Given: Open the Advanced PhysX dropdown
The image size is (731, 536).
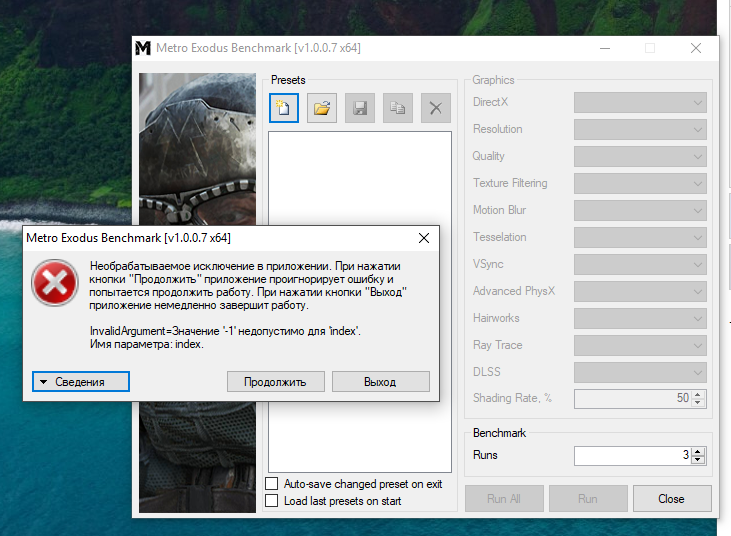Looking at the screenshot, I should [640, 292].
